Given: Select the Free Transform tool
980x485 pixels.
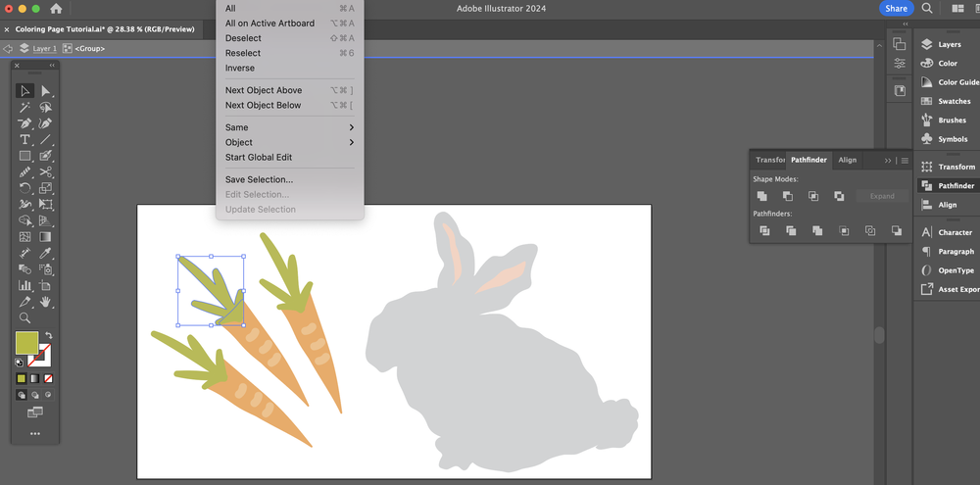Looking at the screenshot, I should click(45, 205).
